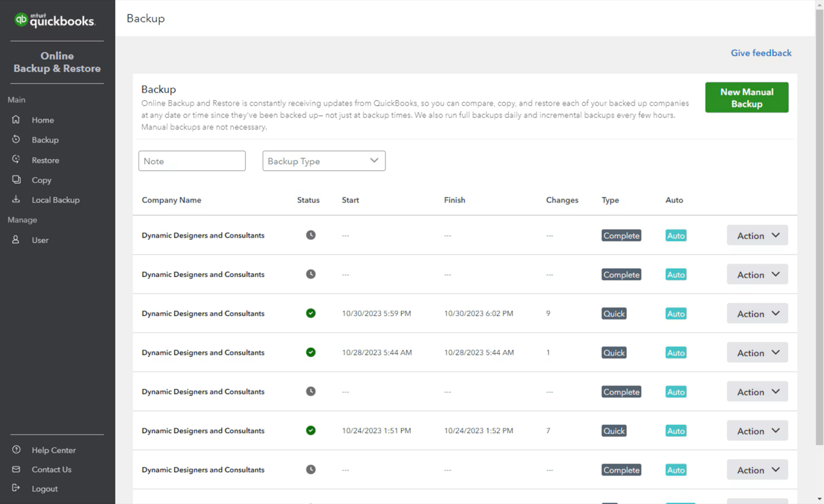Screen dimensions: 824x504
Task: Click the vertical scrollbar on the right
Action: 820,250
